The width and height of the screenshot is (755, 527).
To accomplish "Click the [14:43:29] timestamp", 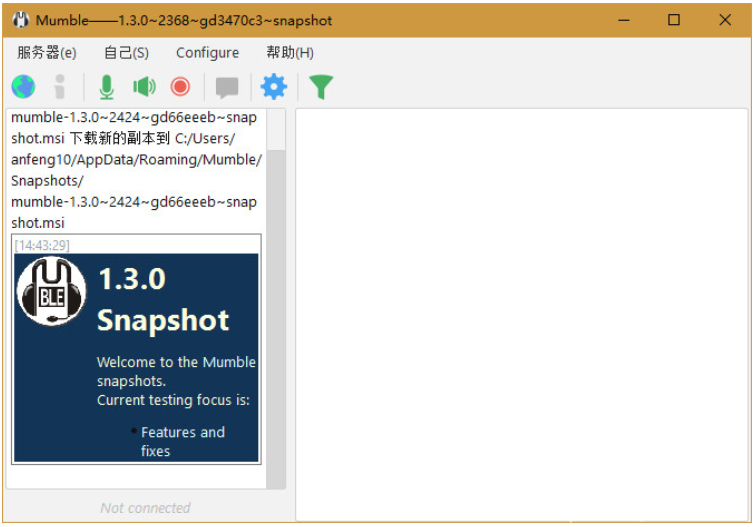I will coord(42,246).
